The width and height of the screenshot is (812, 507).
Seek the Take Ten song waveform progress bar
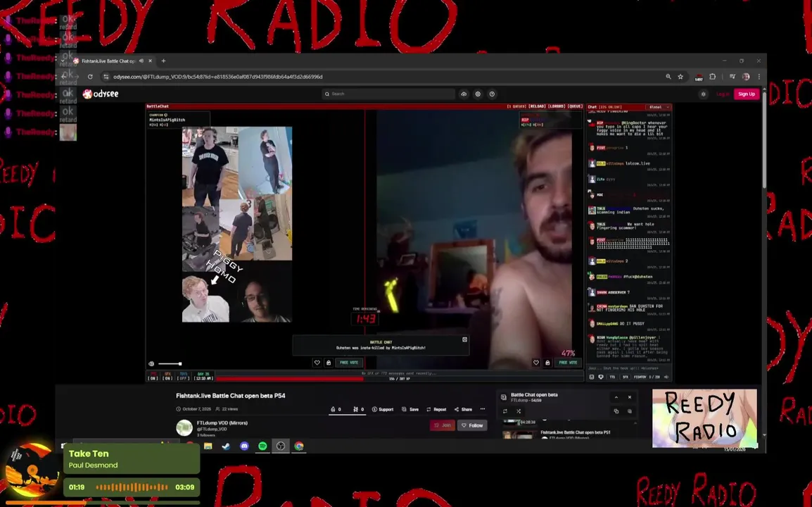coord(132,487)
